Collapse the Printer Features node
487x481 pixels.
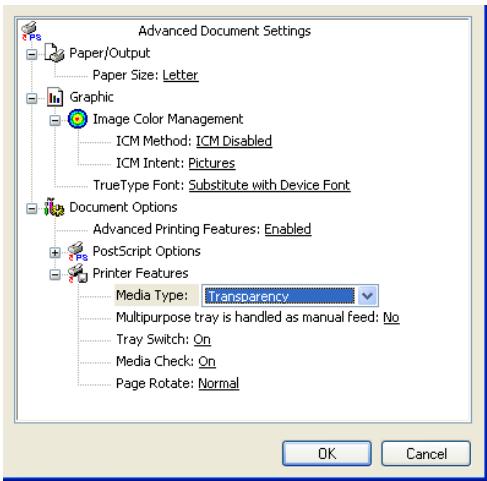click(x=55, y=275)
